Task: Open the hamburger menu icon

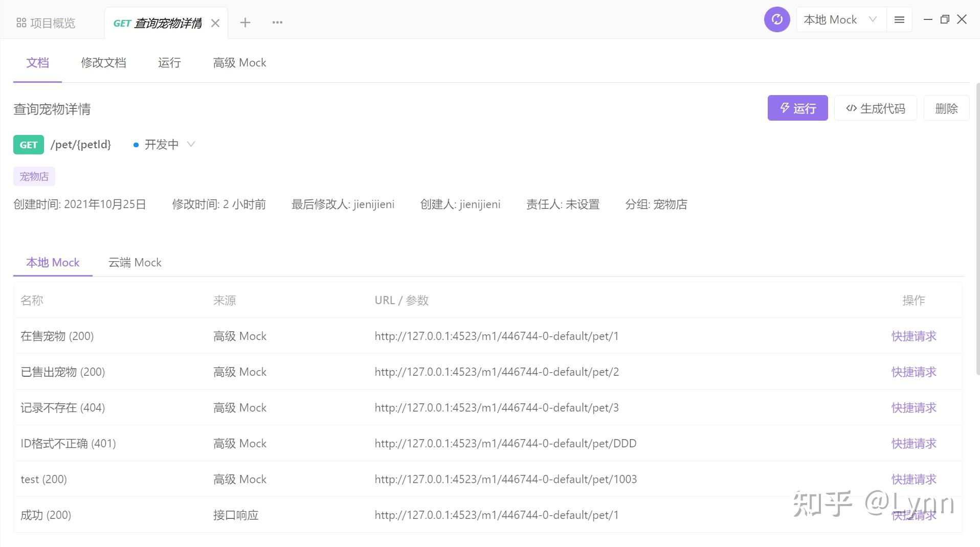Action: click(x=899, y=19)
